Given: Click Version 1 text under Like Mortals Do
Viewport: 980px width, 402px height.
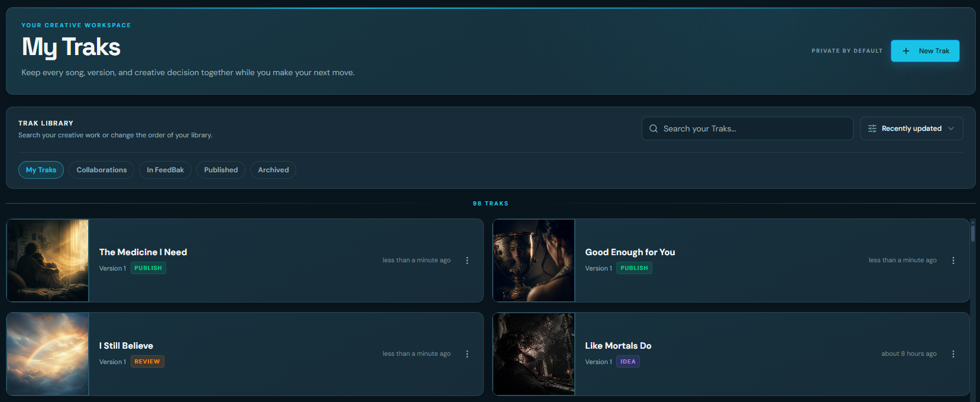Looking at the screenshot, I should (599, 362).
